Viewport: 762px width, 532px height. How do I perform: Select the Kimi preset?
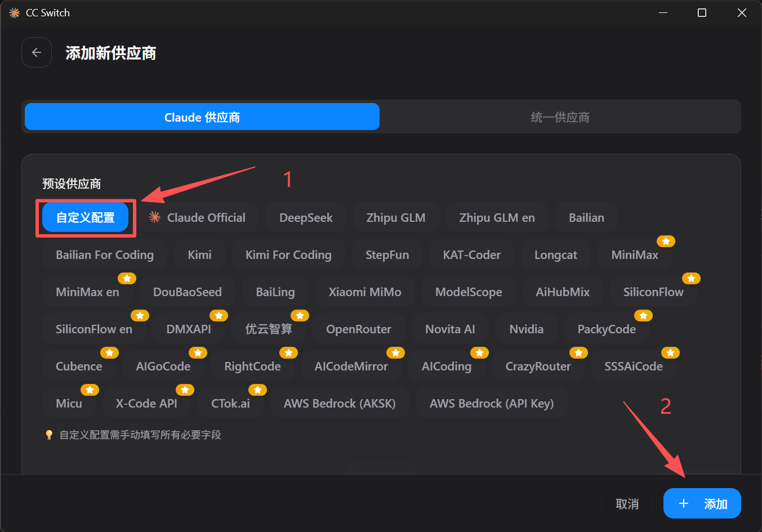coord(199,254)
